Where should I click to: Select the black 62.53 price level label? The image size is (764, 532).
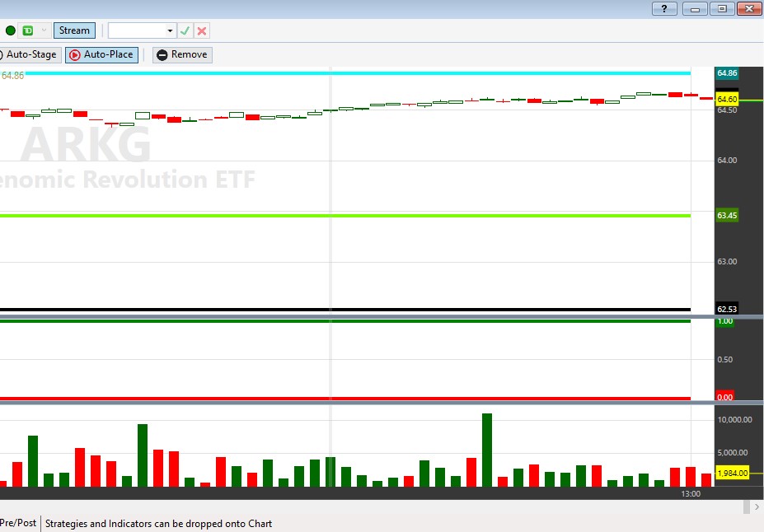click(727, 309)
